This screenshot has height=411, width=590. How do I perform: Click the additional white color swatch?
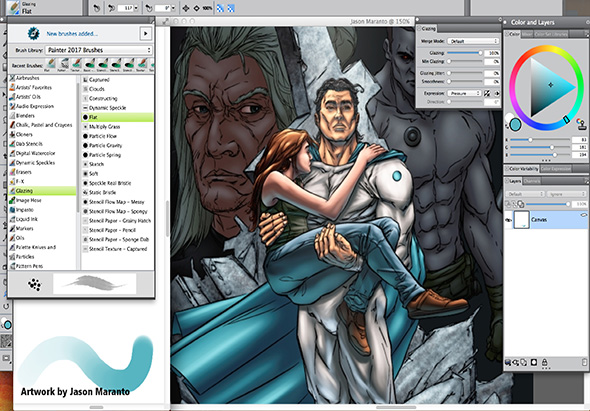click(509, 117)
